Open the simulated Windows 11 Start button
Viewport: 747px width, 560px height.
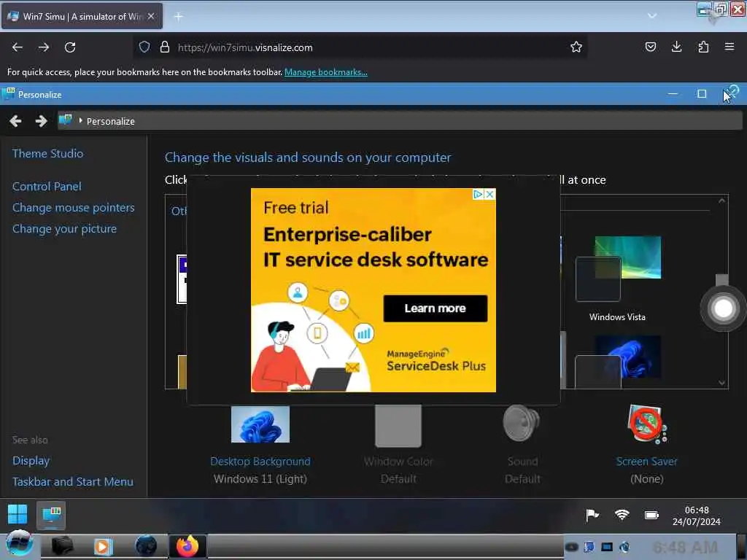[x=18, y=515]
